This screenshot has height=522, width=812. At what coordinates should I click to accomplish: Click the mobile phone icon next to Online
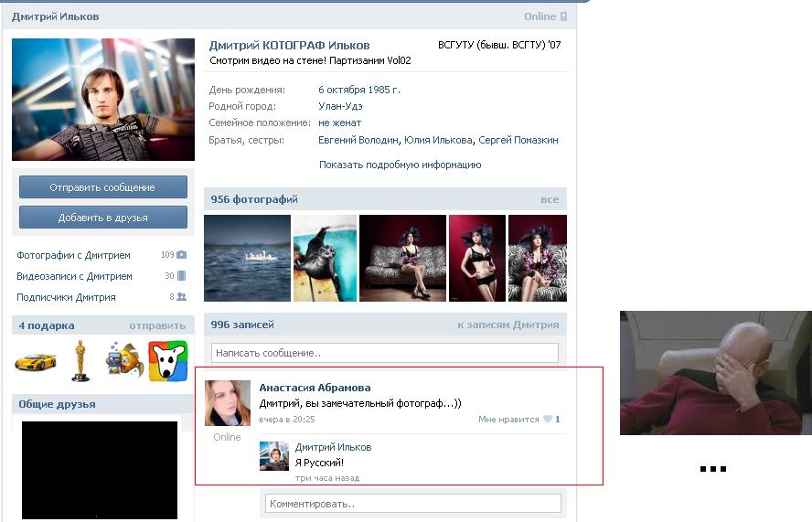click(563, 16)
